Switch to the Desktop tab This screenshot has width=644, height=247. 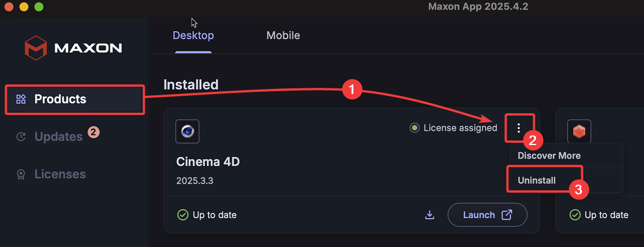coord(193,36)
